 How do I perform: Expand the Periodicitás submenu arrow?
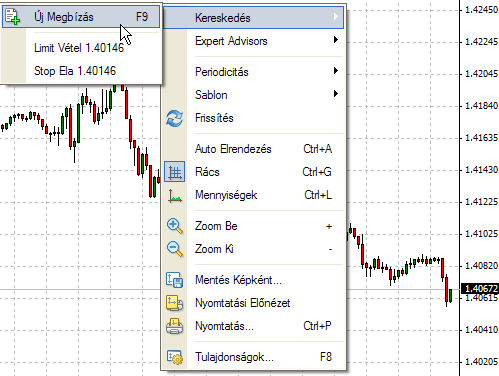(336, 71)
